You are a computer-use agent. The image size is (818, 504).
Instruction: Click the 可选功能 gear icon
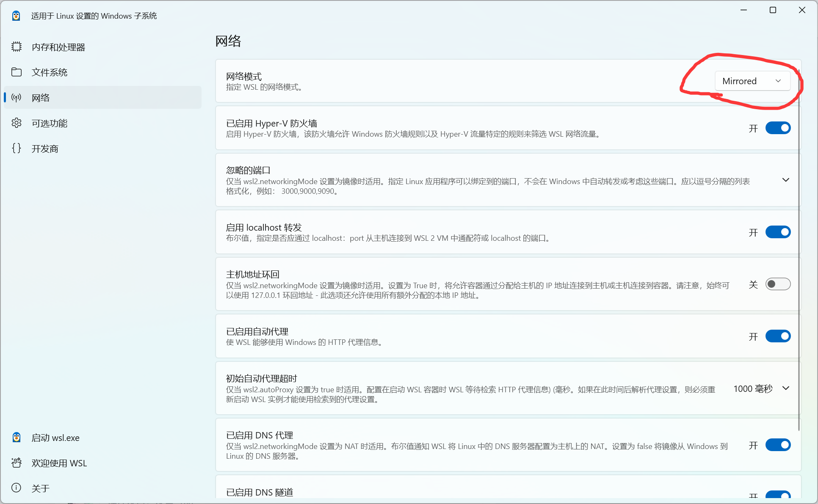pyautogui.click(x=17, y=123)
